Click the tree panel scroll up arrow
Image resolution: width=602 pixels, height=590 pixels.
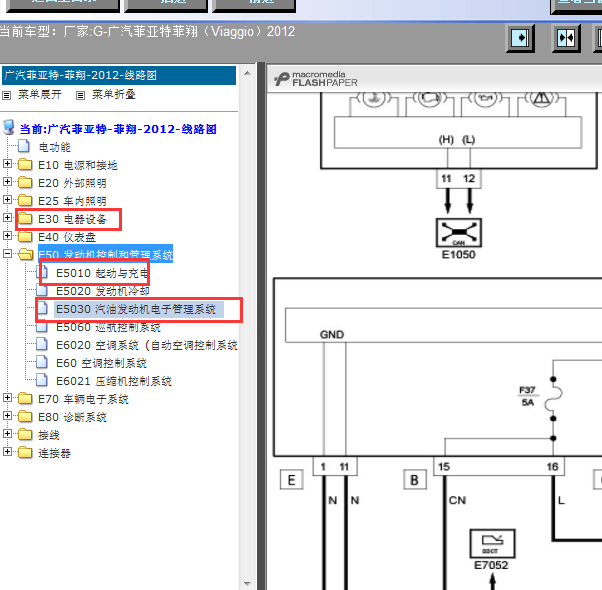tap(247, 73)
